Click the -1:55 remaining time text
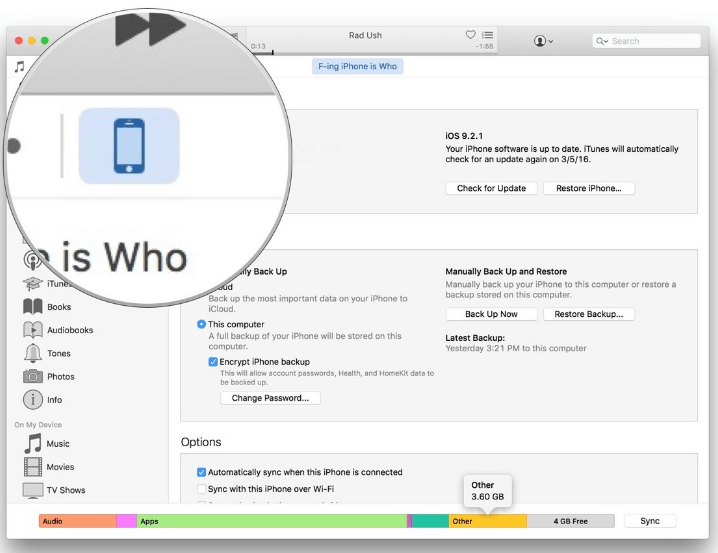The height and width of the screenshot is (553, 718). (484, 46)
